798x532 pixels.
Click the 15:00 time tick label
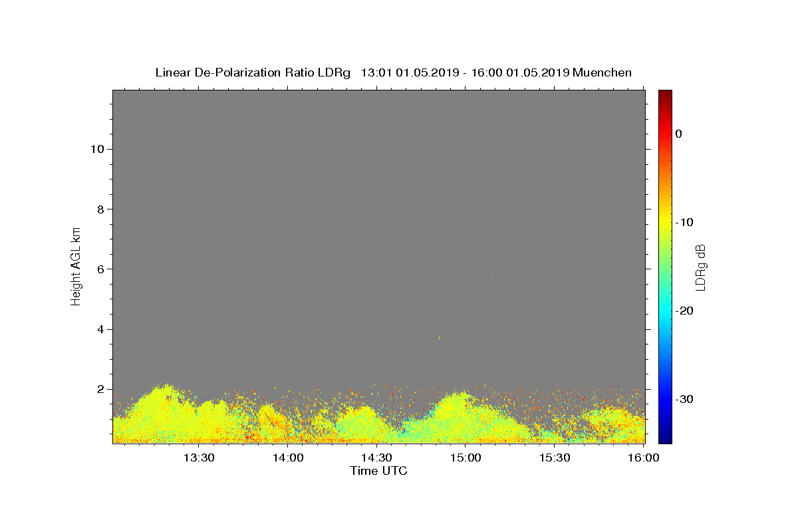(465, 458)
